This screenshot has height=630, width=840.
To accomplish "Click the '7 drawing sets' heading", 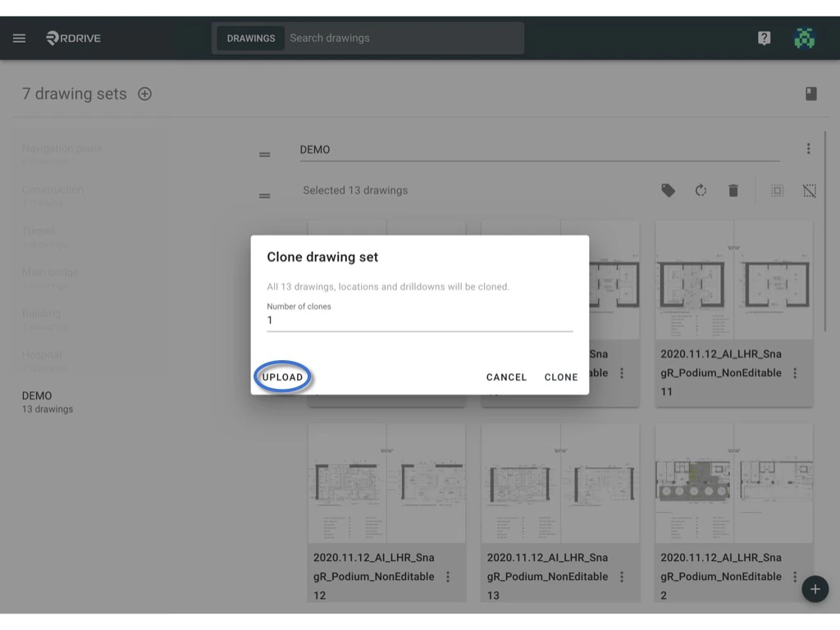I will pyautogui.click(x=74, y=94).
